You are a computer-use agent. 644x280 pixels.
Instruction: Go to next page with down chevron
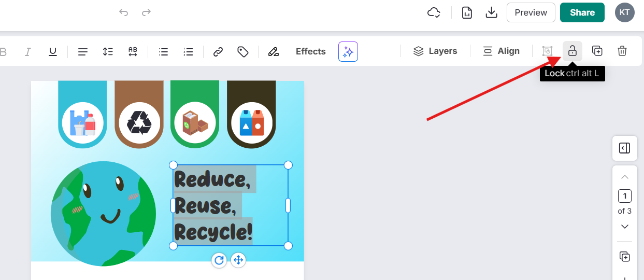(624, 227)
